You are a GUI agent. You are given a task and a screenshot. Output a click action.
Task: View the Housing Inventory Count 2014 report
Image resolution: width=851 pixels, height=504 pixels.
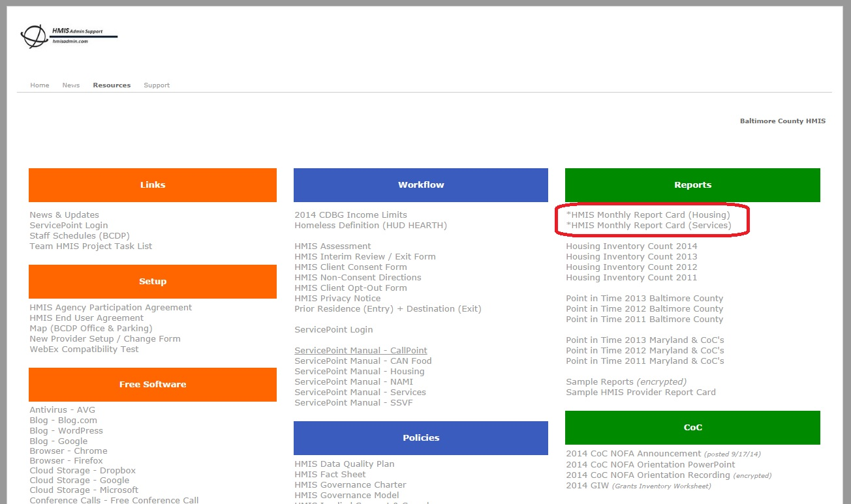pos(630,246)
